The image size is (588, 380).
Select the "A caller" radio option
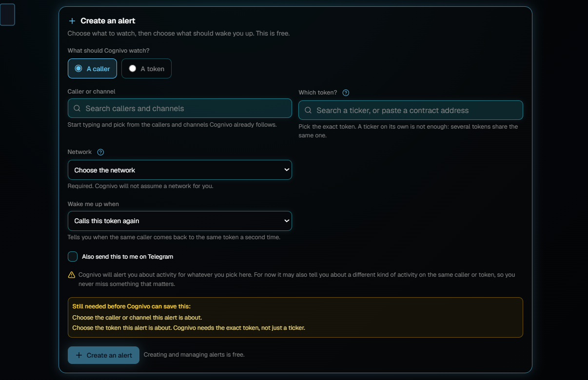[x=92, y=69]
